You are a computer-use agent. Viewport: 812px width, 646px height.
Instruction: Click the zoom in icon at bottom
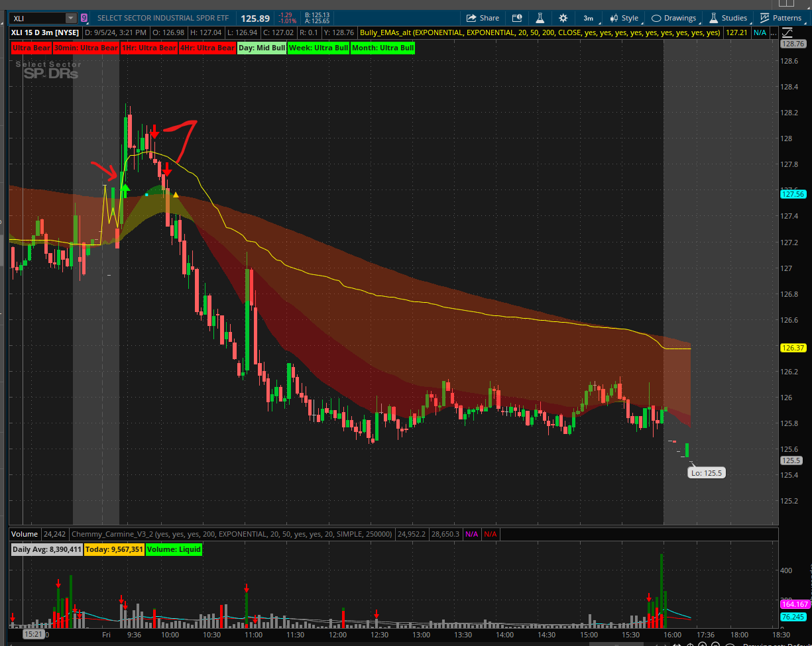(x=701, y=645)
